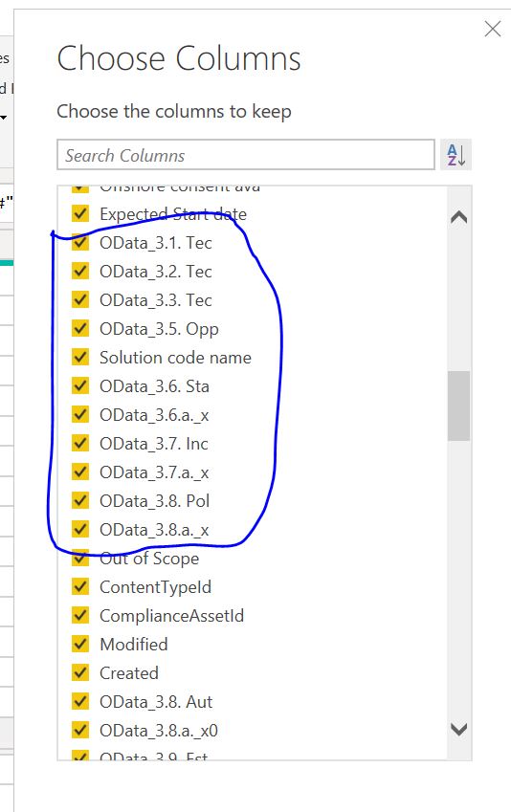Uncheck the OData_3.6.a._x checkbox
The height and width of the screenshot is (812, 511).
pyautogui.click(x=80, y=414)
